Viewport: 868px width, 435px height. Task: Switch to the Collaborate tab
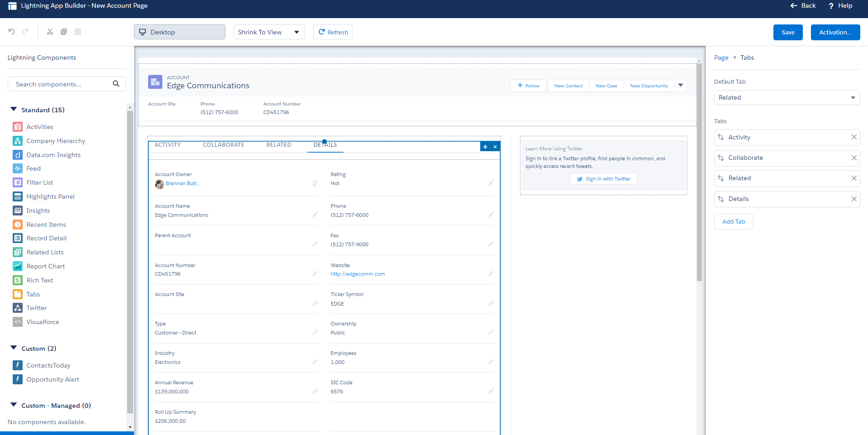coord(223,145)
